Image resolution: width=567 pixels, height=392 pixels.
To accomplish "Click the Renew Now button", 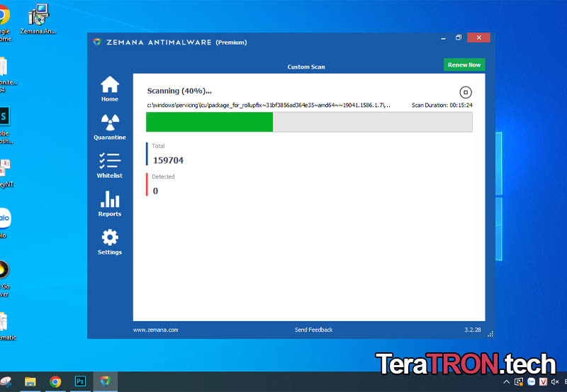I will [x=464, y=65].
